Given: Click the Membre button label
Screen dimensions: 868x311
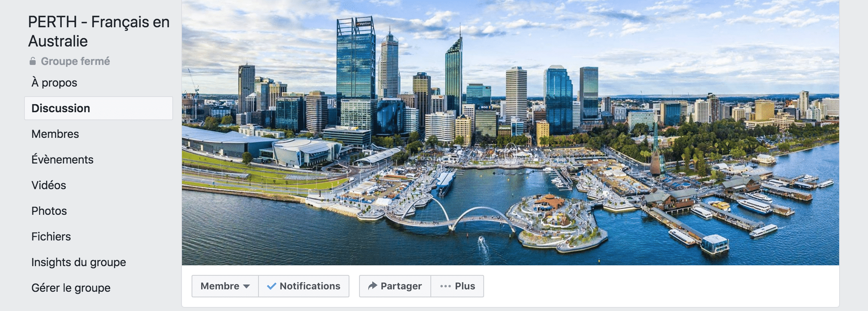Looking at the screenshot, I should (220, 286).
